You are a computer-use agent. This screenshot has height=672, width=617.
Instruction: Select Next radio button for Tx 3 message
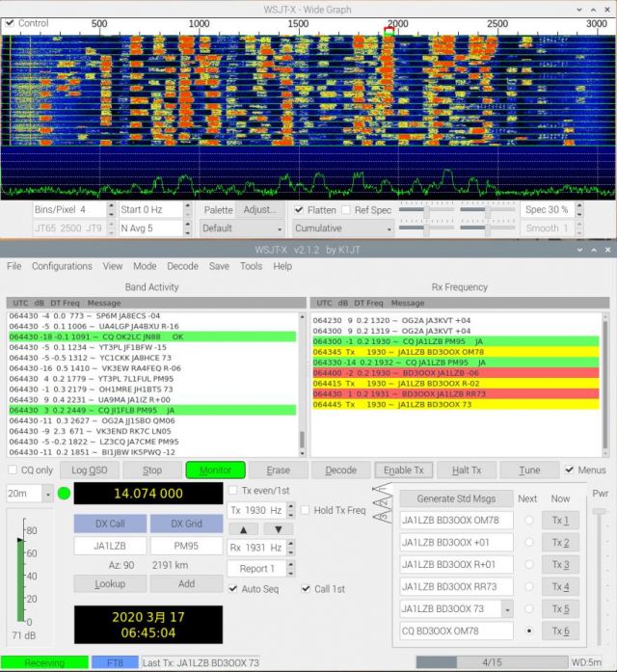point(529,564)
